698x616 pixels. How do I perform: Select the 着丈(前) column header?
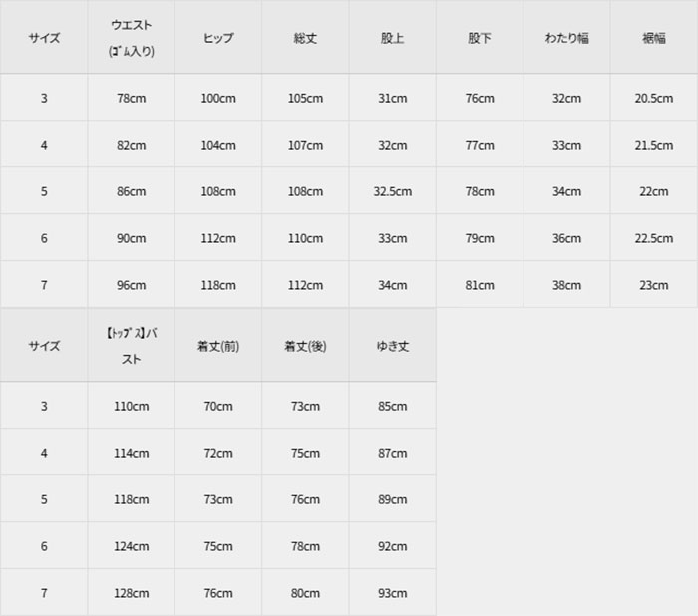[218, 346]
